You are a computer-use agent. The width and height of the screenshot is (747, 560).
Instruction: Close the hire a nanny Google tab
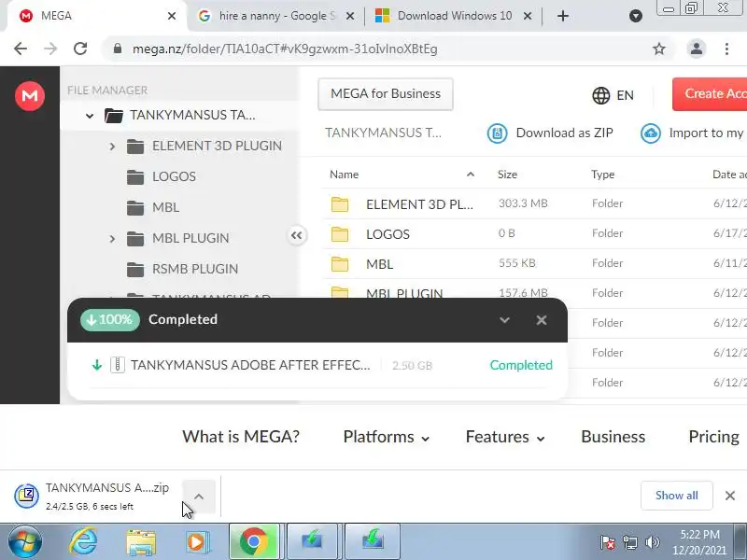pos(349,16)
